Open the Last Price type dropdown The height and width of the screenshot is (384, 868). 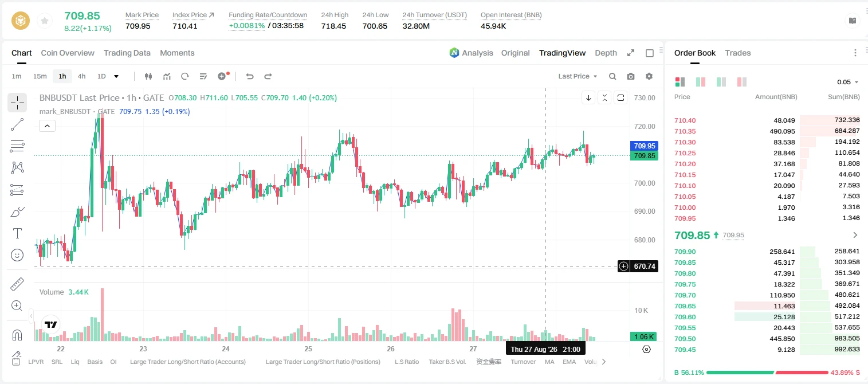tap(578, 76)
